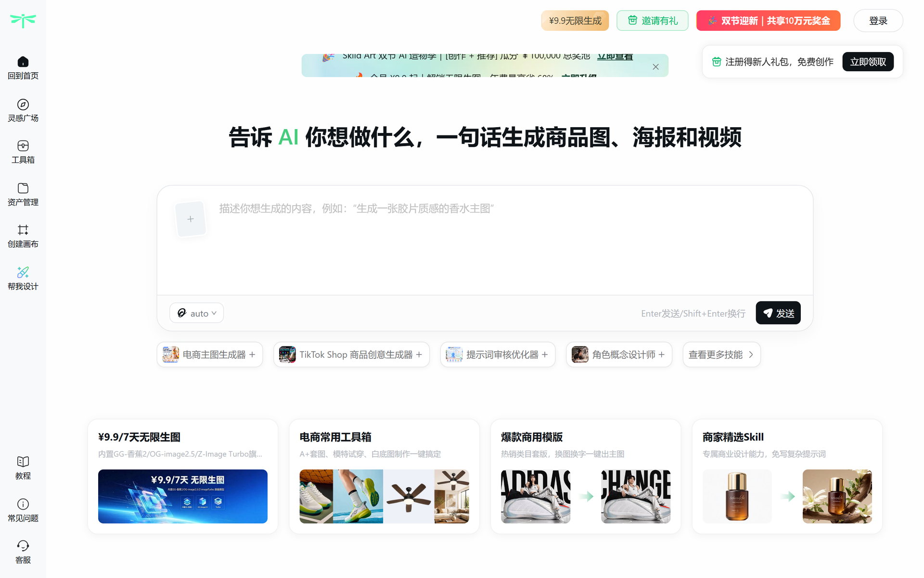This screenshot has height=578, width=924.
Task: Add TikTok Shop 商品创意生成器 skill
Action: point(351,355)
